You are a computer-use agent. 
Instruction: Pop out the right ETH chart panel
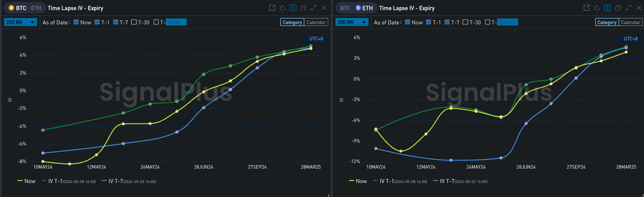pos(587,8)
